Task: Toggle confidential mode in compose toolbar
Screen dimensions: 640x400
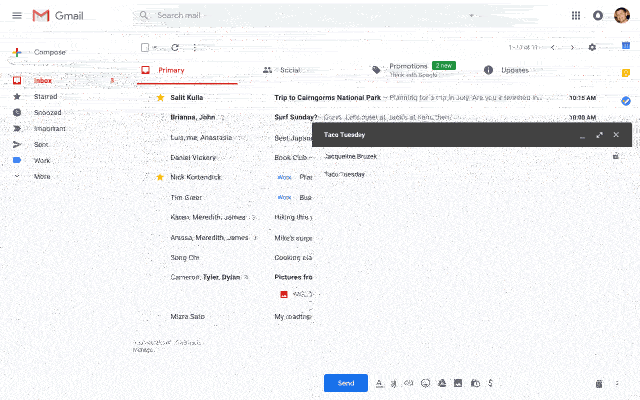Action: click(475, 383)
